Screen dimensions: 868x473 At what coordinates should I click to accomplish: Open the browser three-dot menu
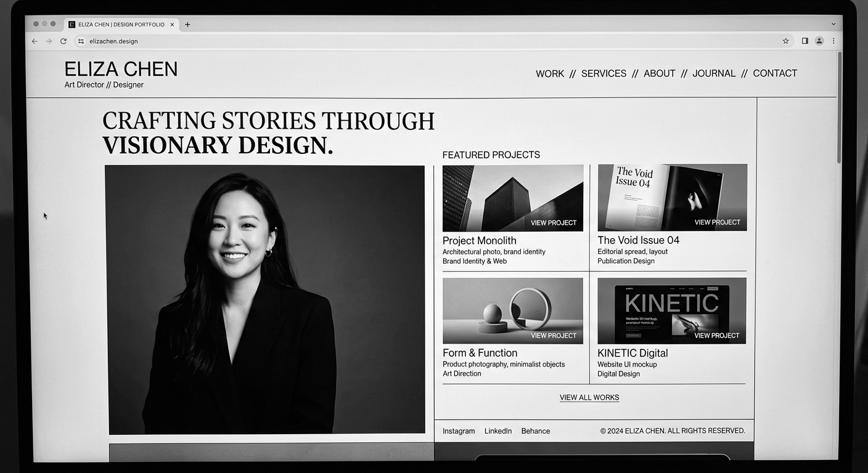point(833,41)
